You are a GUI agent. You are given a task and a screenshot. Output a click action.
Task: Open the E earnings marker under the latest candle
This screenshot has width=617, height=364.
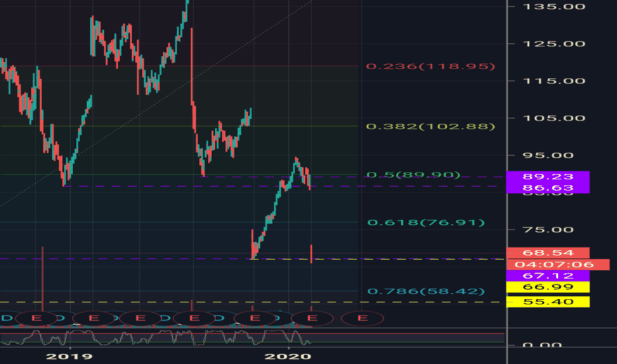tap(312, 318)
